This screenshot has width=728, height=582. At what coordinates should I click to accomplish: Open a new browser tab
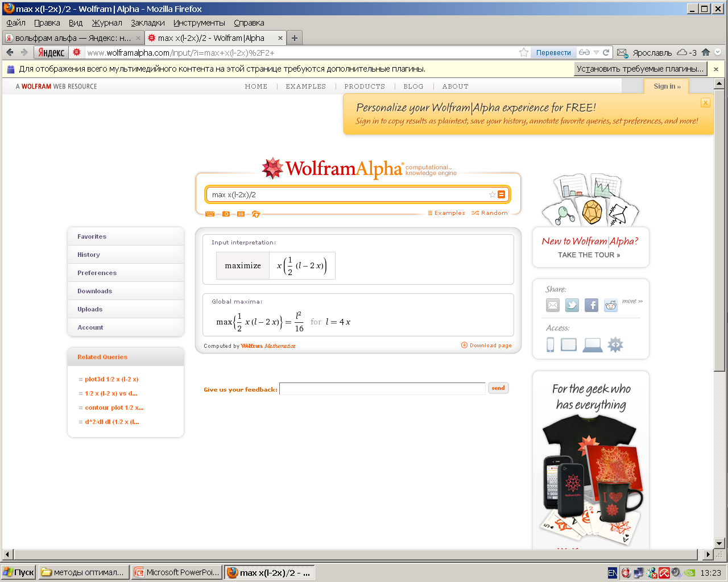(295, 38)
